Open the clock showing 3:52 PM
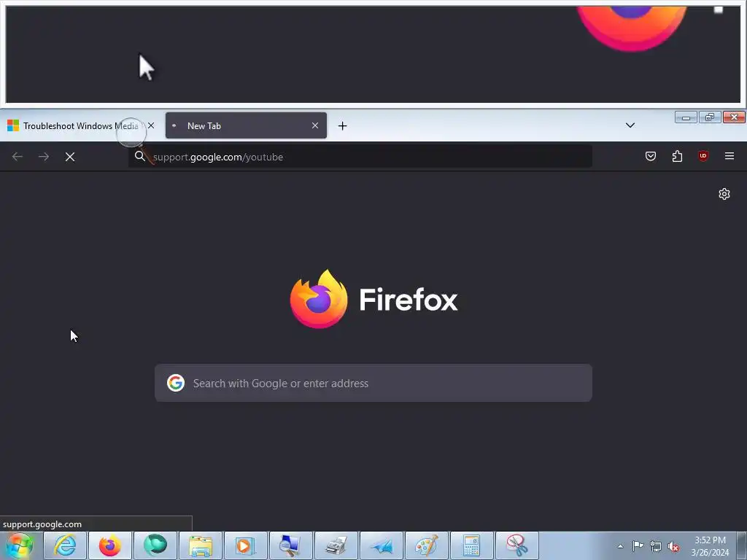 point(710,546)
